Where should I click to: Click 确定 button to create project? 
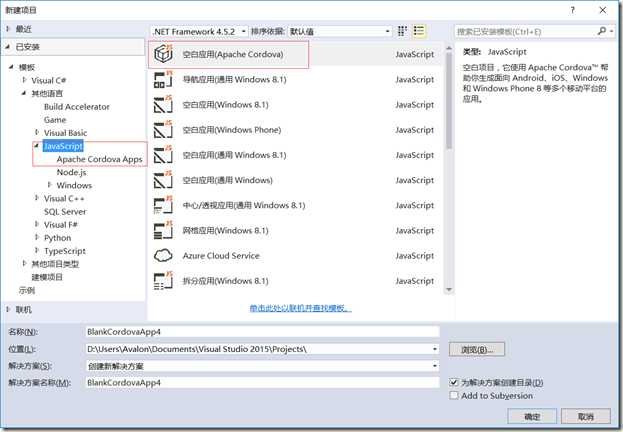[x=532, y=417]
